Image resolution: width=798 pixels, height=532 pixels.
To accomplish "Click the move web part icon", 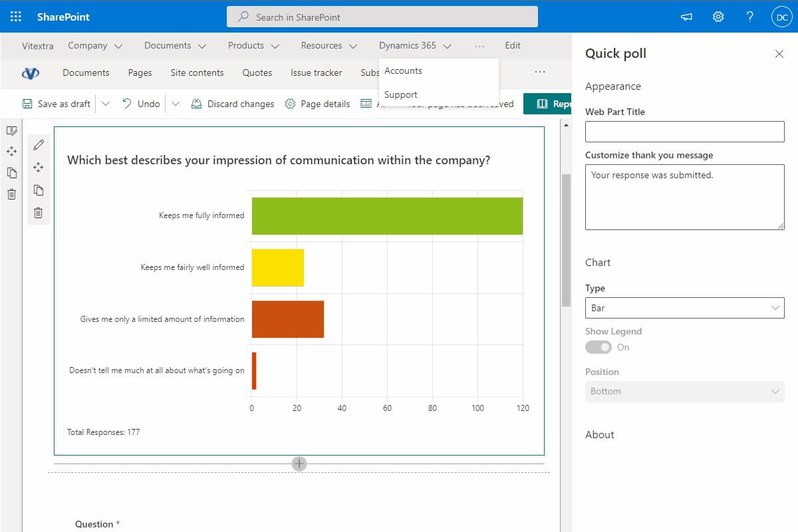I will click(39, 168).
